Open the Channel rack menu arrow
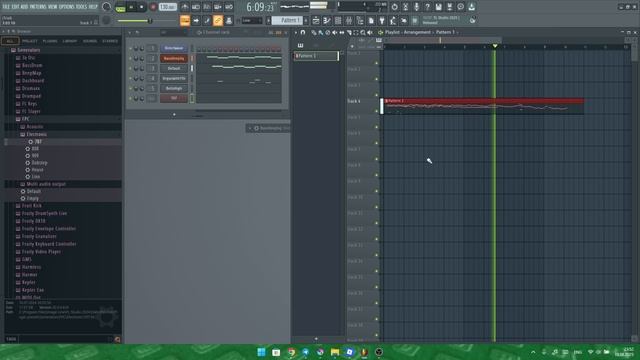Screen dimensions: 640x360 click(x=130, y=32)
